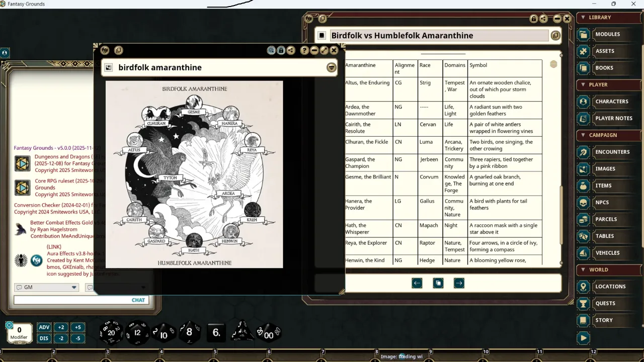
Task: Click the d6 die
Action: point(216,332)
